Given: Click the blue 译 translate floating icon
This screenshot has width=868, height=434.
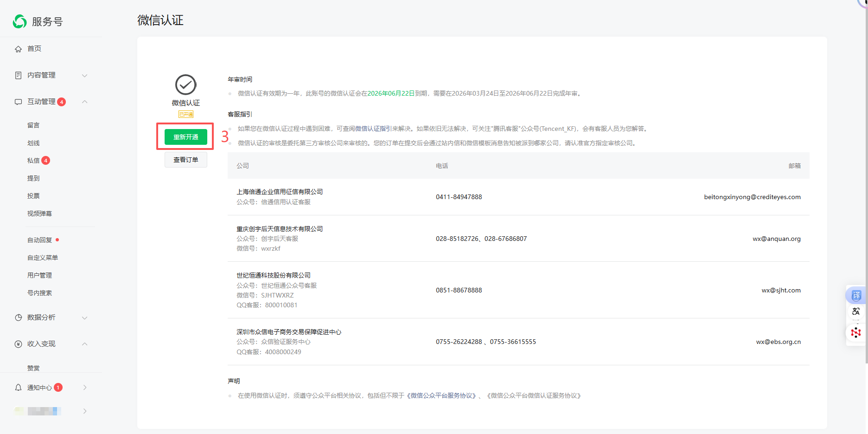Looking at the screenshot, I should 856,295.
